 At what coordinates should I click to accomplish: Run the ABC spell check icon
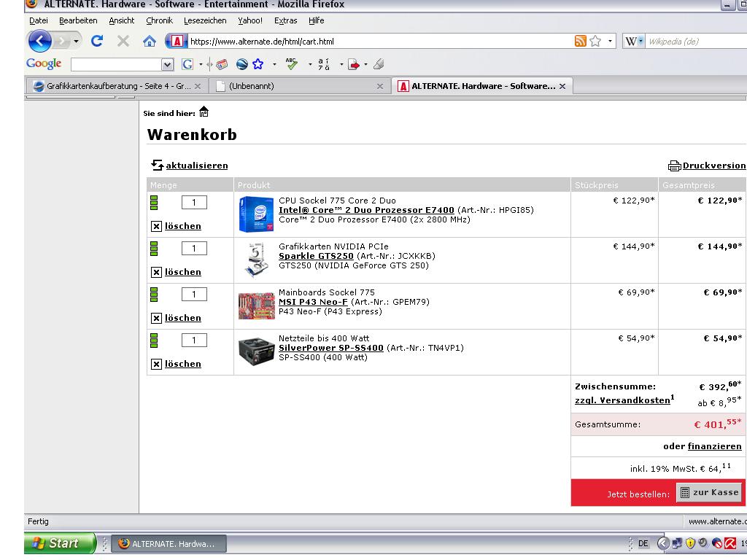point(292,64)
